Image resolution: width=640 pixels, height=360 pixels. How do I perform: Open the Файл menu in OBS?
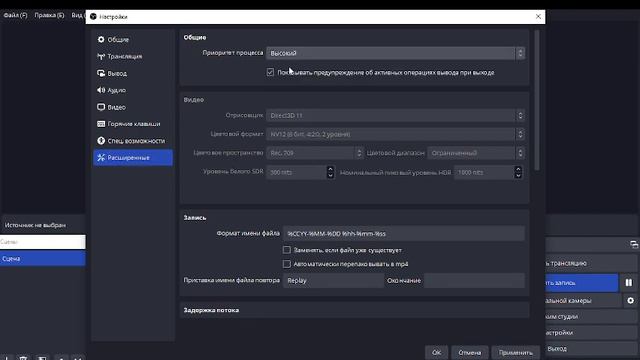tap(16, 15)
